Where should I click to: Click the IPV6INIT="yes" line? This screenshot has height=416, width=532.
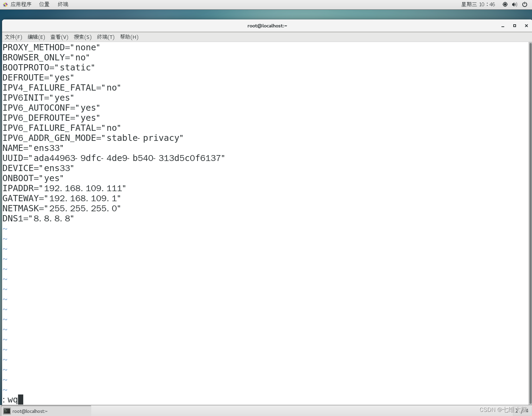(38, 98)
